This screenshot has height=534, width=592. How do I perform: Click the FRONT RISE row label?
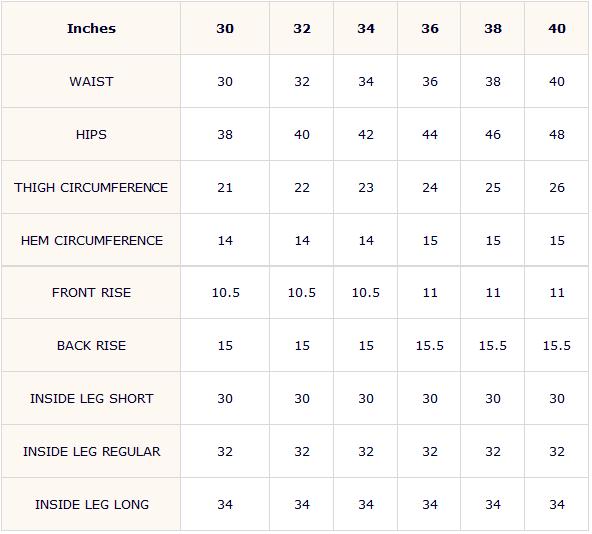click(91, 293)
